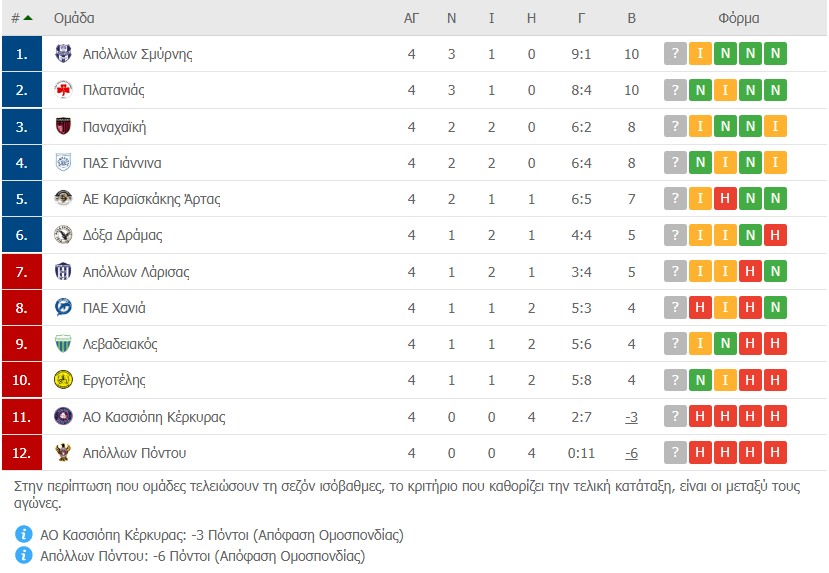Click the Απόλλων Σμύρνης team logo
Screen dimensions: 829x573
click(x=64, y=54)
